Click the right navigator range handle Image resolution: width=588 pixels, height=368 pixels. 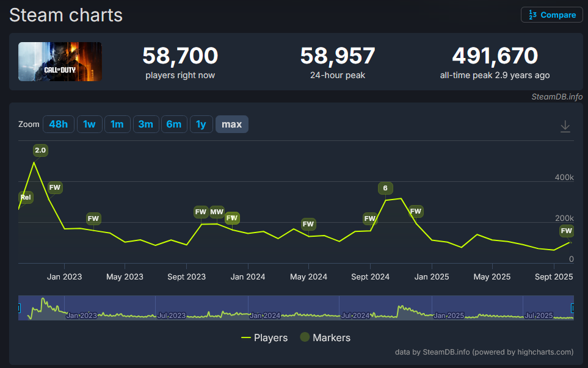572,308
